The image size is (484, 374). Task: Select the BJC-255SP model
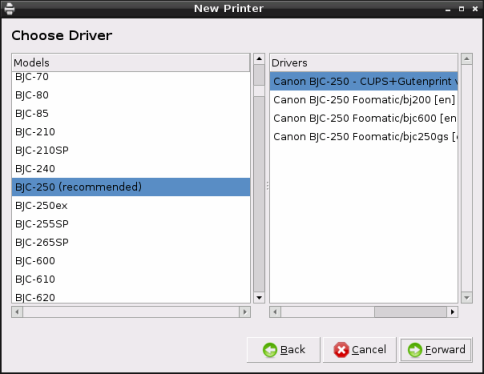click(131, 224)
